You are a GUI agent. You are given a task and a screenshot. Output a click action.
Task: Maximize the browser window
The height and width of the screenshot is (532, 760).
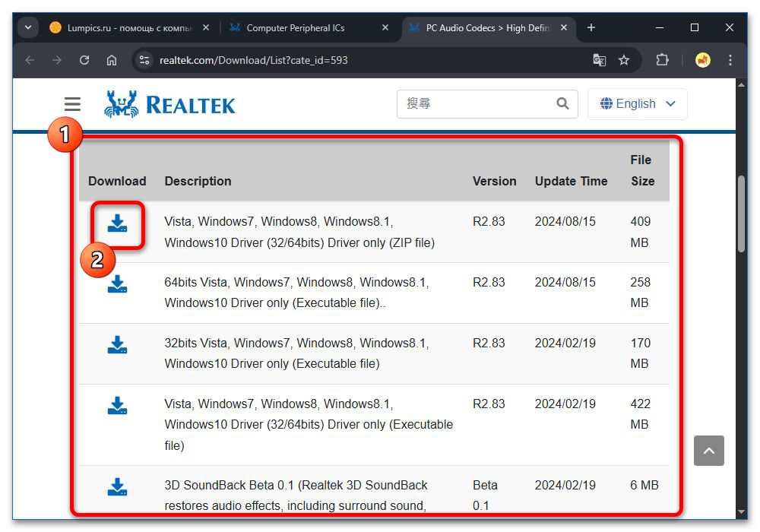tap(695, 27)
